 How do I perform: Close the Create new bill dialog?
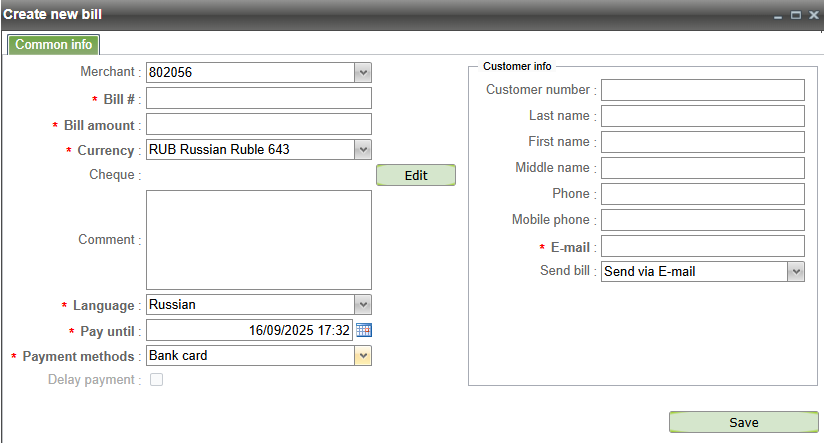[813, 16]
